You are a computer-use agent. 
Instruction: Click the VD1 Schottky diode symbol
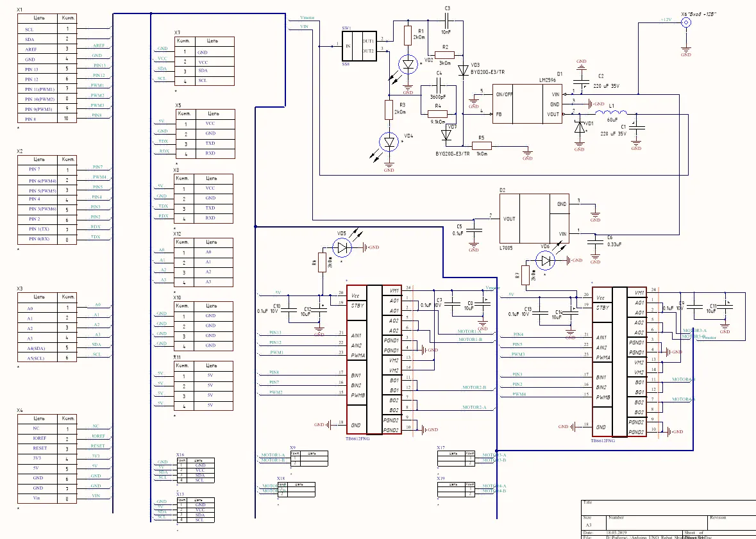(580, 128)
